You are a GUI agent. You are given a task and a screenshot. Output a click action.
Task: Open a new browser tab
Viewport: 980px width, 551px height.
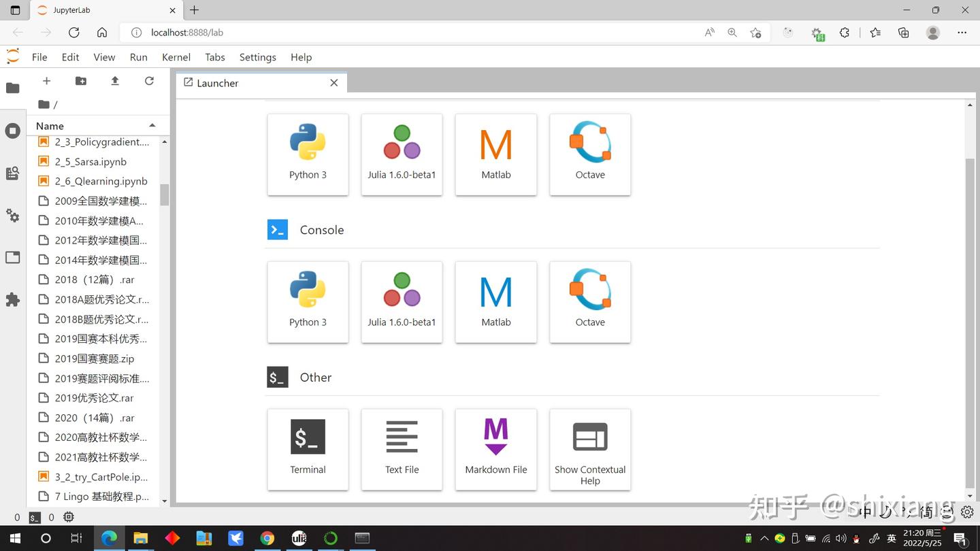pyautogui.click(x=195, y=10)
